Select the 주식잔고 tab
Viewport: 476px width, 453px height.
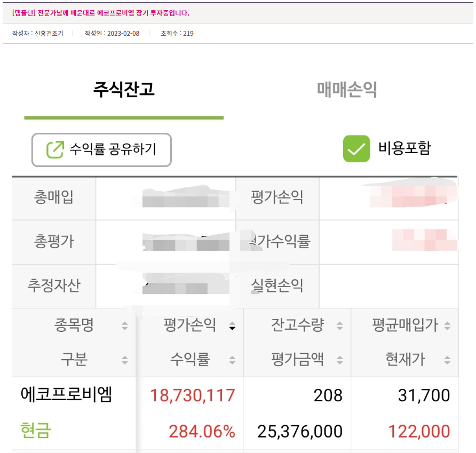pyautogui.click(x=124, y=90)
